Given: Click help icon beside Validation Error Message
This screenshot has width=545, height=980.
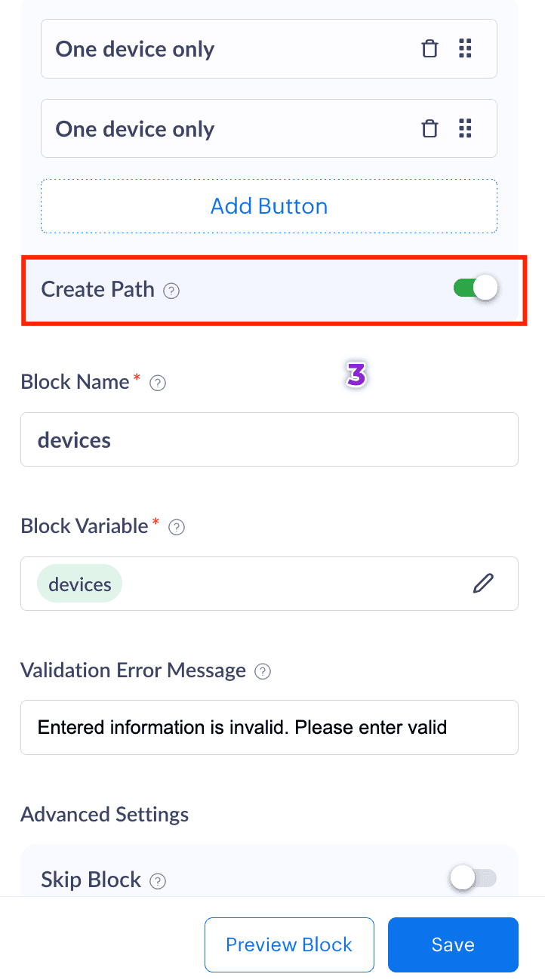Looking at the screenshot, I should (x=263, y=671).
